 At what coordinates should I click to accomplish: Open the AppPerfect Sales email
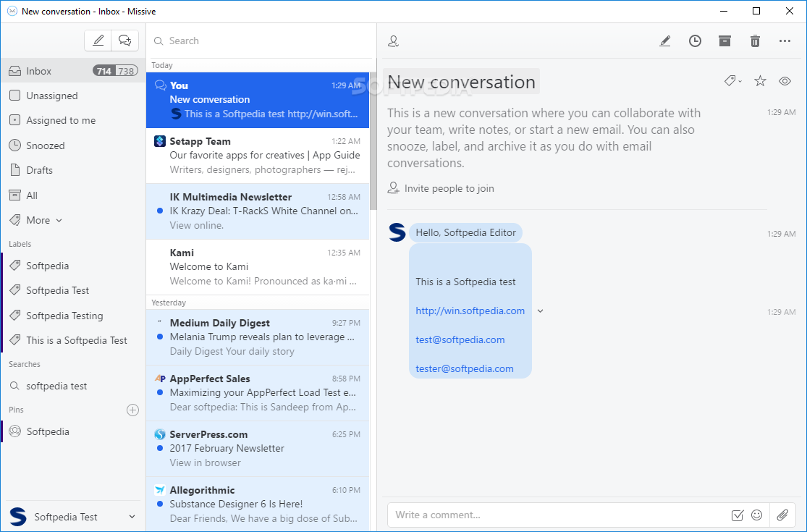[258, 393]
